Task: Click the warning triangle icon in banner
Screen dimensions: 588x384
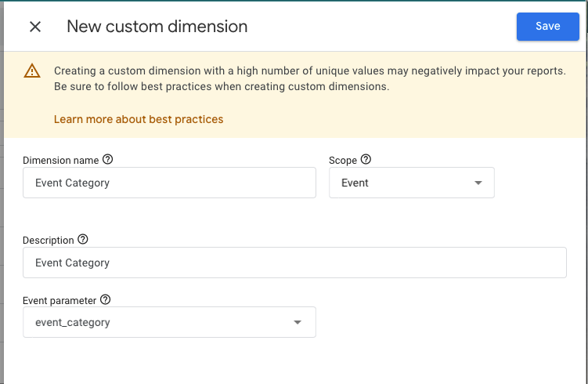Action: [x=32, y=71]
